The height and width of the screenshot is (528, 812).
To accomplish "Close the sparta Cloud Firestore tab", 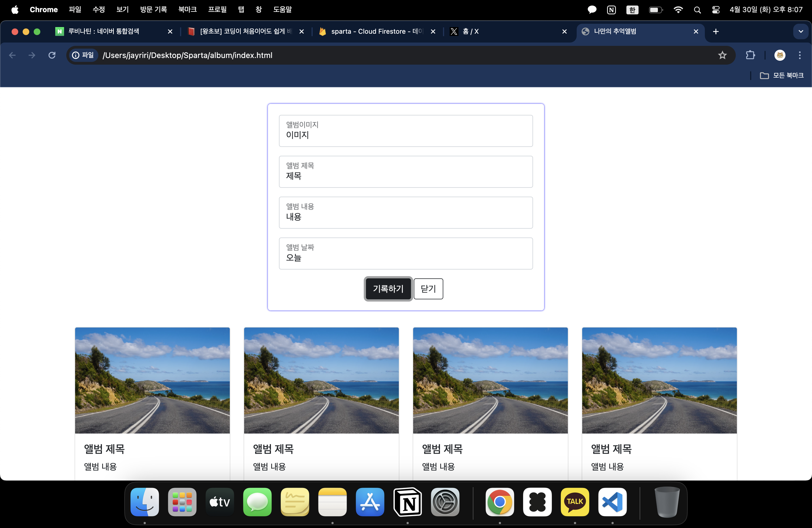I will tap(433, 31).
